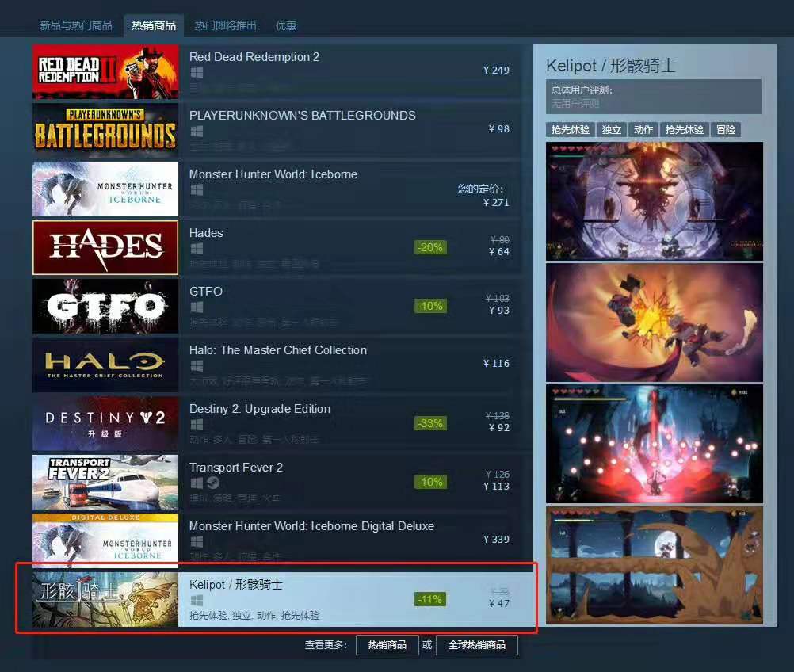Click the 动作 tag in the preview panel
This screenshot has width=794, height=672.
[643, 130]
